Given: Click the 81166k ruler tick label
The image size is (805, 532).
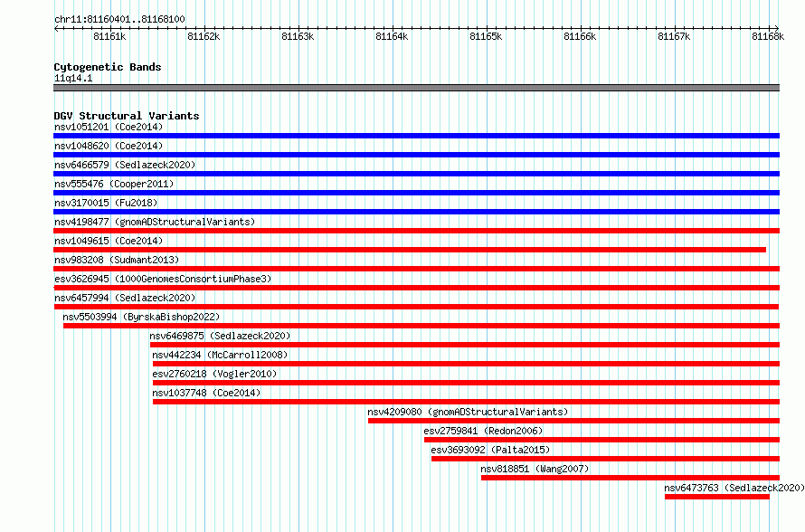Looking at the screenshot, I should [x=580, y=37].
